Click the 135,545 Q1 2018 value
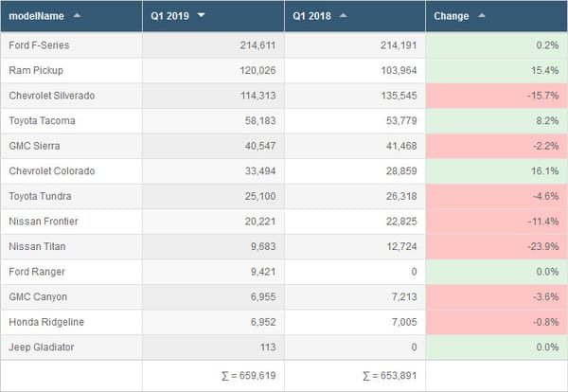This screenshot has width=568, height=392. (x=399, y=96)
